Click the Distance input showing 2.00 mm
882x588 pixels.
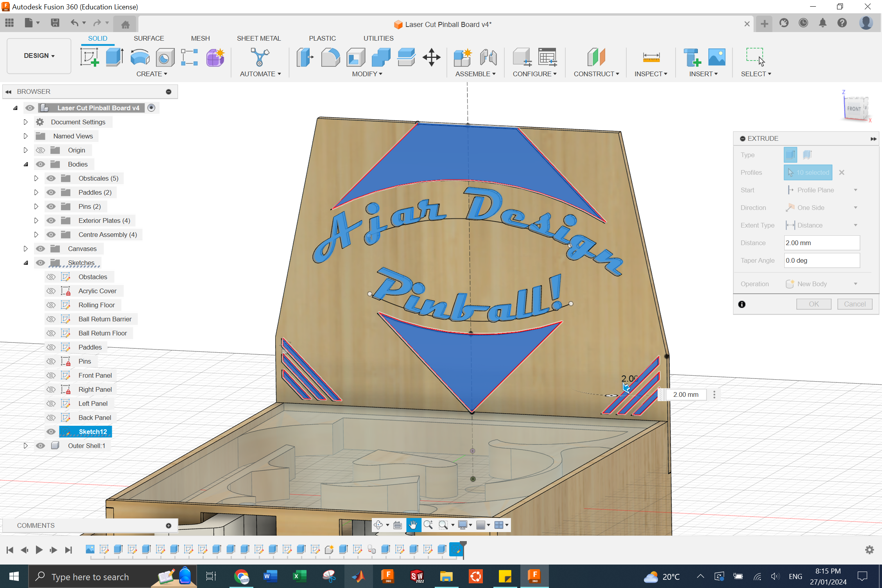821,242
